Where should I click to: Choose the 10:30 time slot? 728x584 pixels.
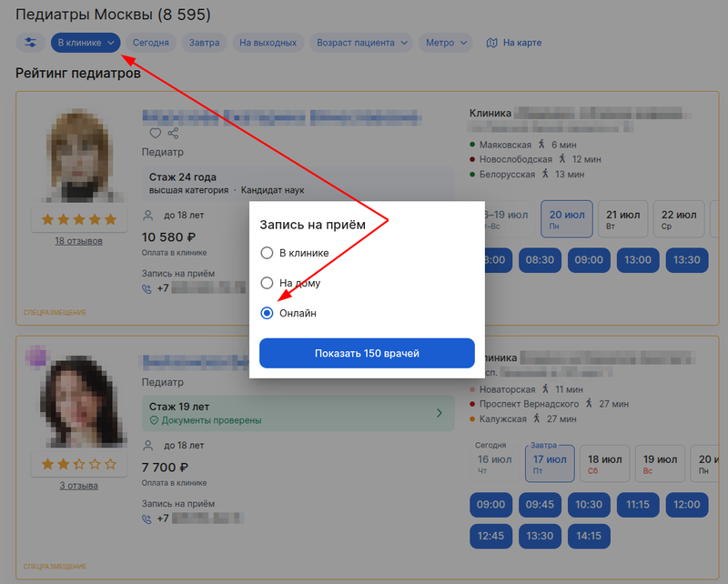coord(589,505)
